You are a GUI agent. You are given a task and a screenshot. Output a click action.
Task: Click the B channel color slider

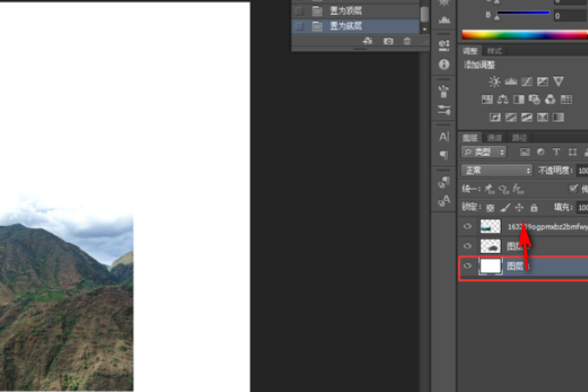coord(523,13)
